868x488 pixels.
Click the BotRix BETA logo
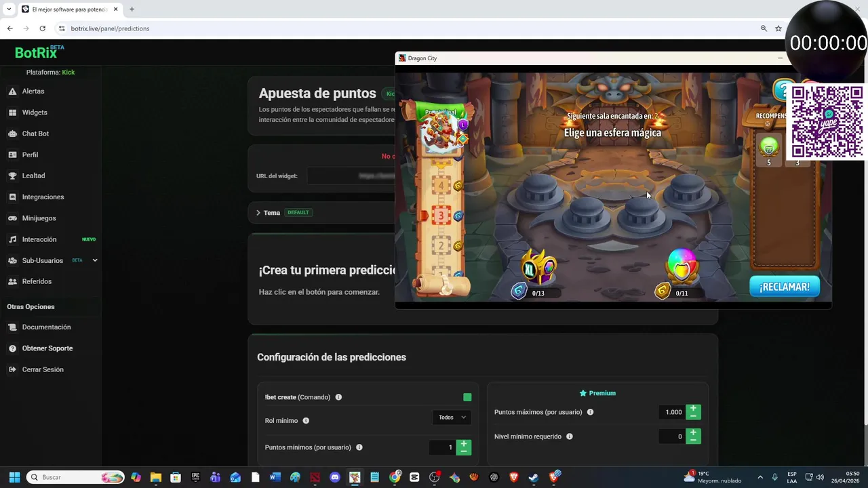pyautogui.click(x=40, y=52)
